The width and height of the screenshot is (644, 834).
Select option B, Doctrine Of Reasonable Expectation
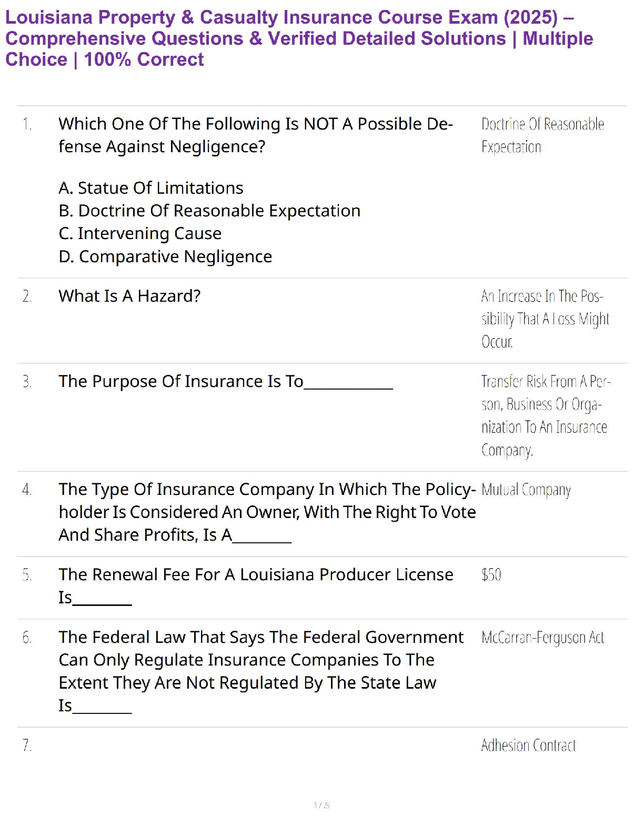click(x=209, y=211)
